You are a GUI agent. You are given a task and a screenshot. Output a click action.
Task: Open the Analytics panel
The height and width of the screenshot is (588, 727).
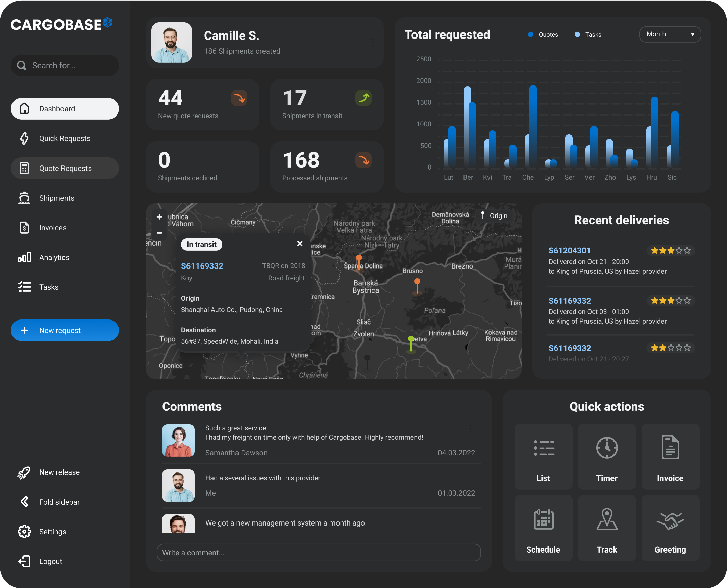pos(54,257)
